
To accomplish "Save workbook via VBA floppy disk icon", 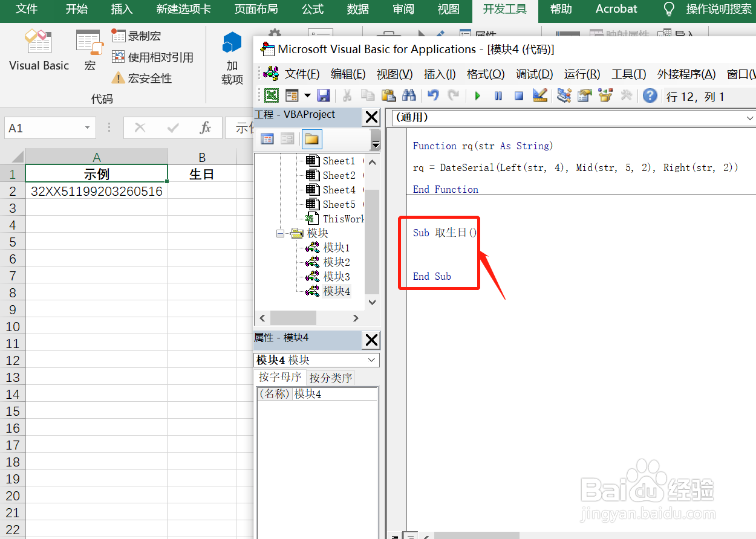I will [x=323, y=95].
